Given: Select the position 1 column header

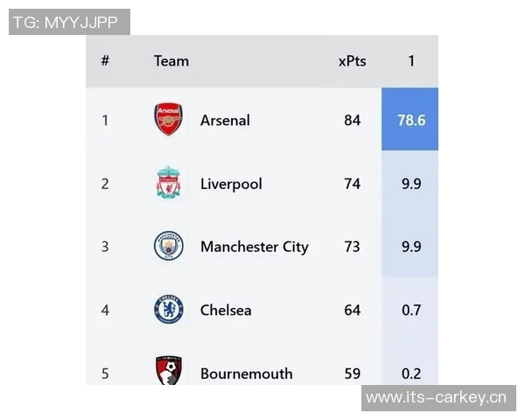Looking at the screenshot, I should pyautogui.click(x=411, y=61).
